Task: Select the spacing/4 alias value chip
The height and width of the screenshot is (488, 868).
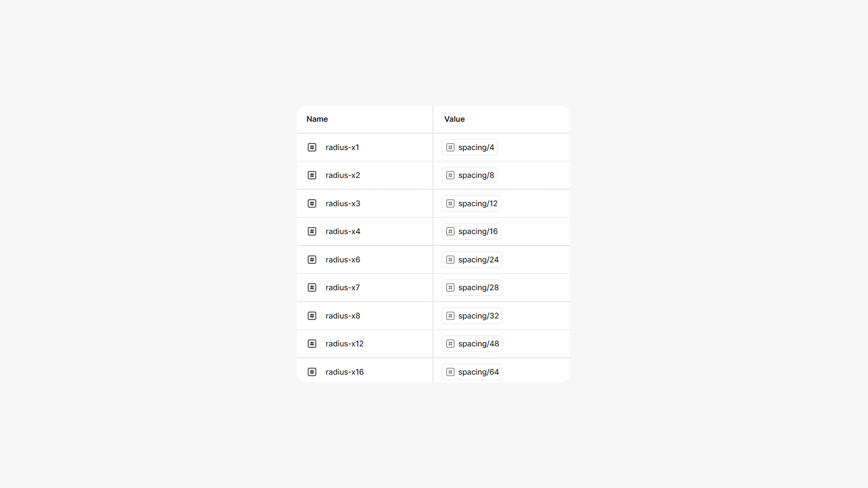Action: [470, 147]
